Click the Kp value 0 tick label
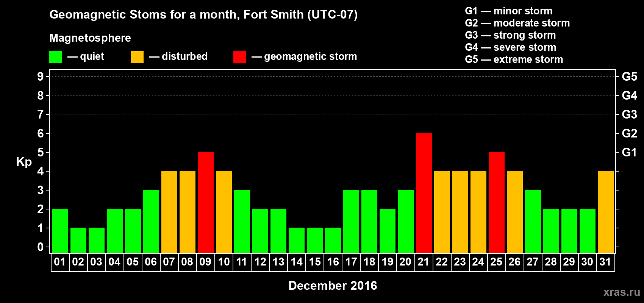Viewport: 644px width, 303px height. [41, 247]
